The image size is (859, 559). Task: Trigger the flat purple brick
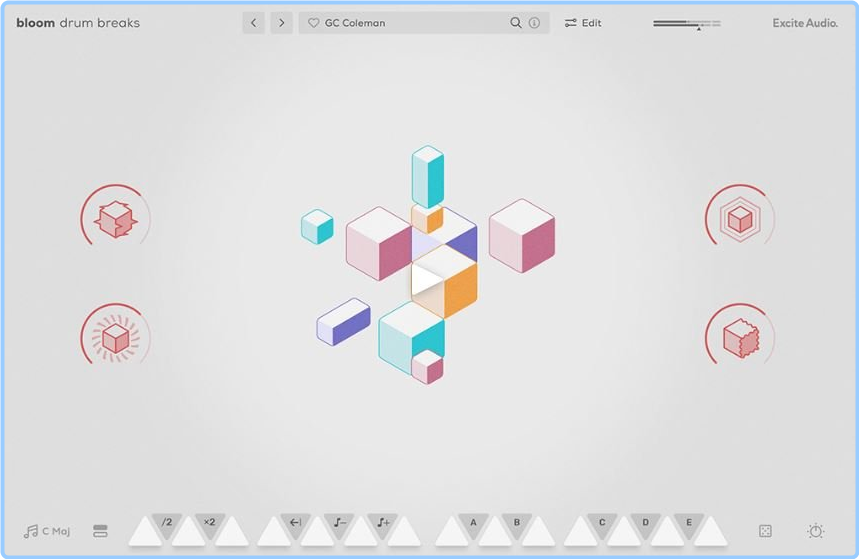[343, 322]
